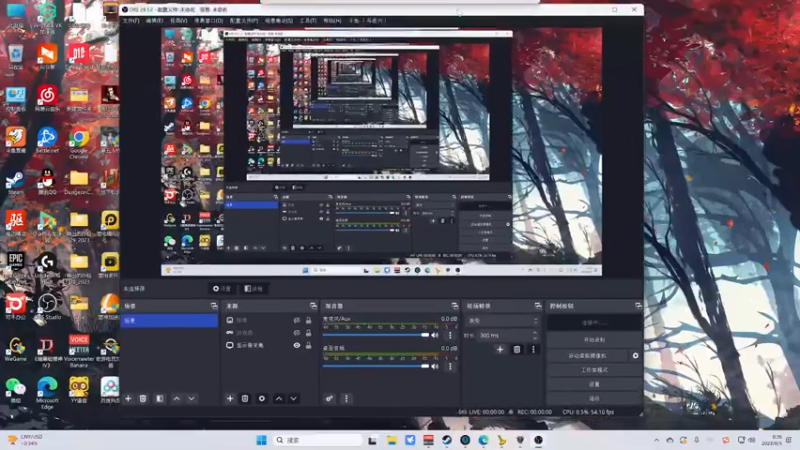
Task: Delete transition with trash icon
Action: [x=517, y=349]
